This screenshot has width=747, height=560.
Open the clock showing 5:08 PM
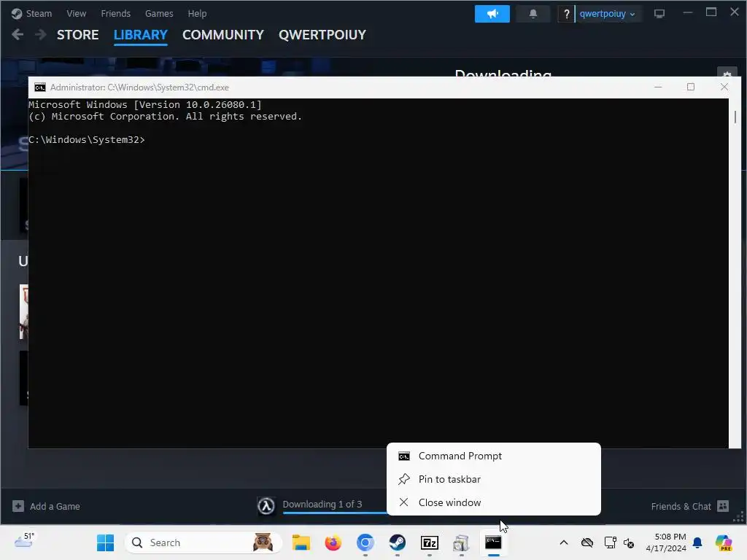tap(665, 542)
